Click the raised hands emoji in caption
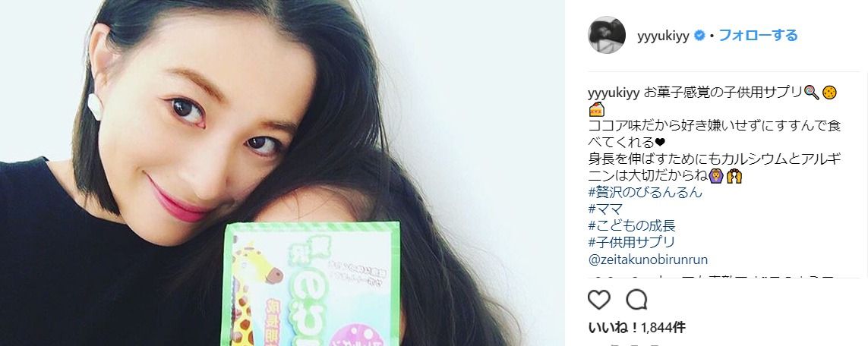 (x=735, y=176)
